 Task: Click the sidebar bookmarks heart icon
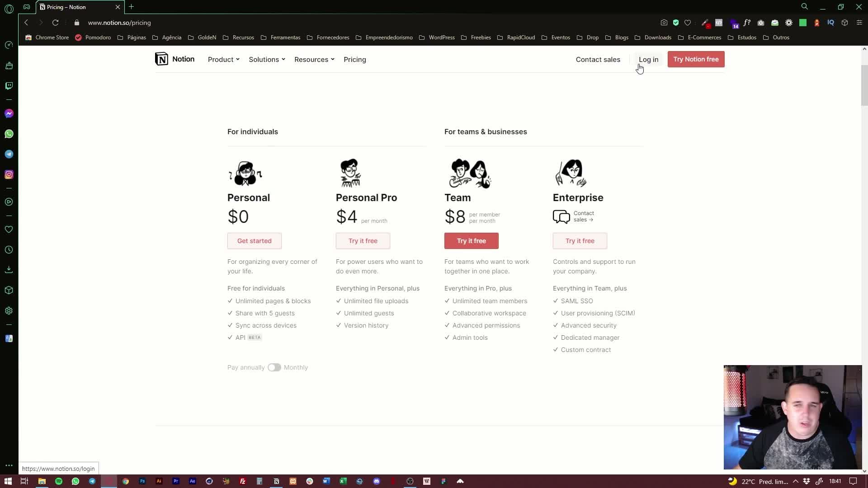pyautogui.click(x=9, y=230)
